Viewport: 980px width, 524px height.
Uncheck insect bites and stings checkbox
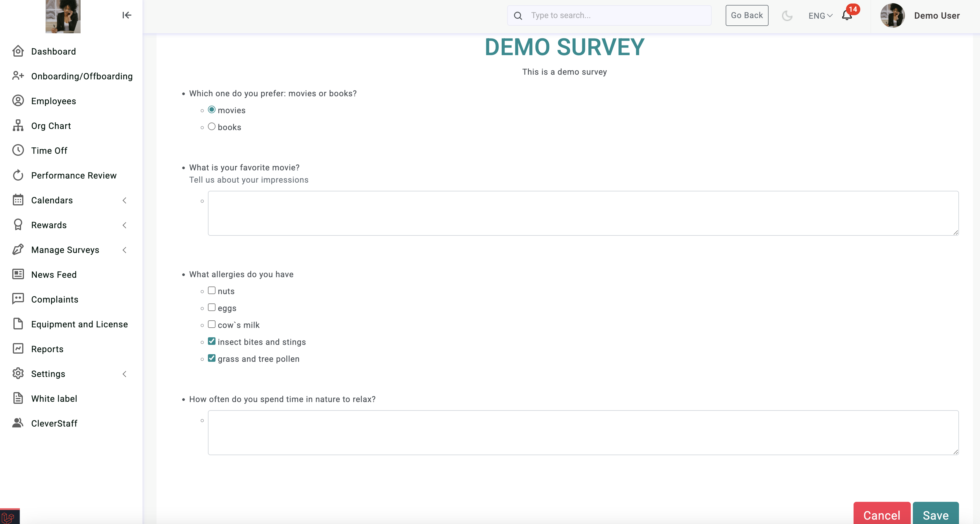point(211,341)
